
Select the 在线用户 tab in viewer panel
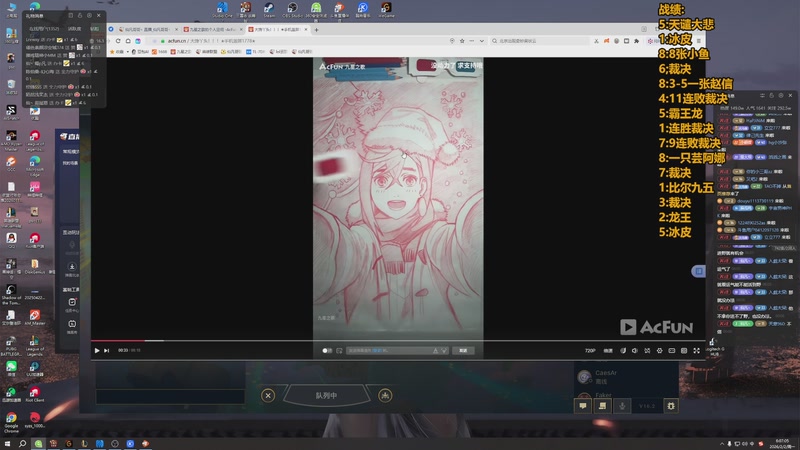tap(44, 29)
